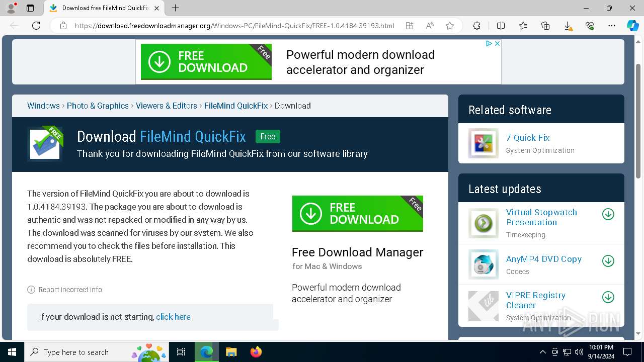This screenshot has width=644, height=362.
Task: Add this page to favorites star
Action: click(x=450, y=26)
